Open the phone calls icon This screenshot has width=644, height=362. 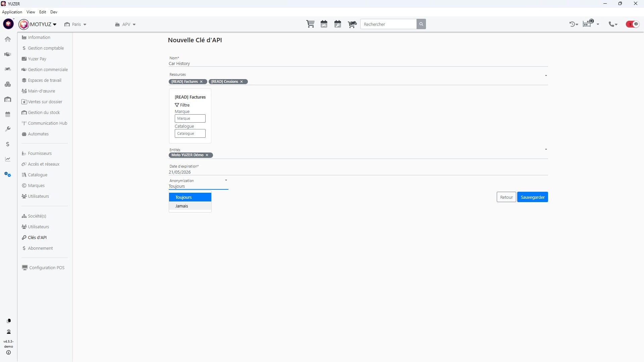[x=613, y=24]
